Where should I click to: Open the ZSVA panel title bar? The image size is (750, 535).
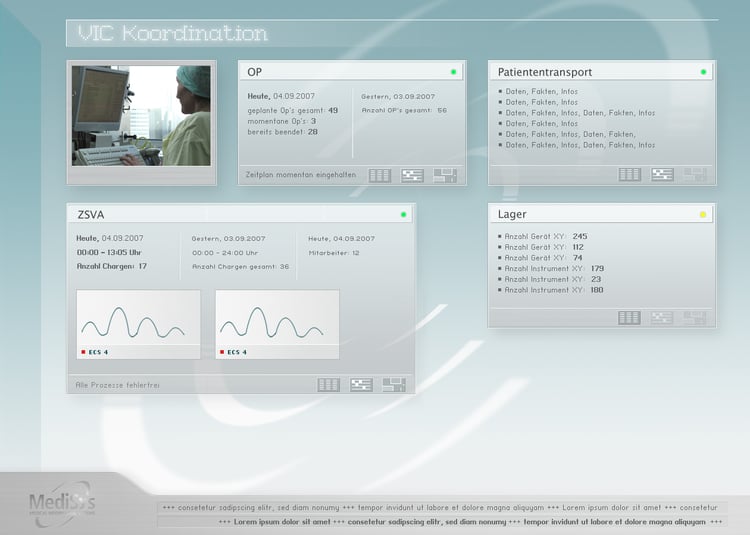241,214
